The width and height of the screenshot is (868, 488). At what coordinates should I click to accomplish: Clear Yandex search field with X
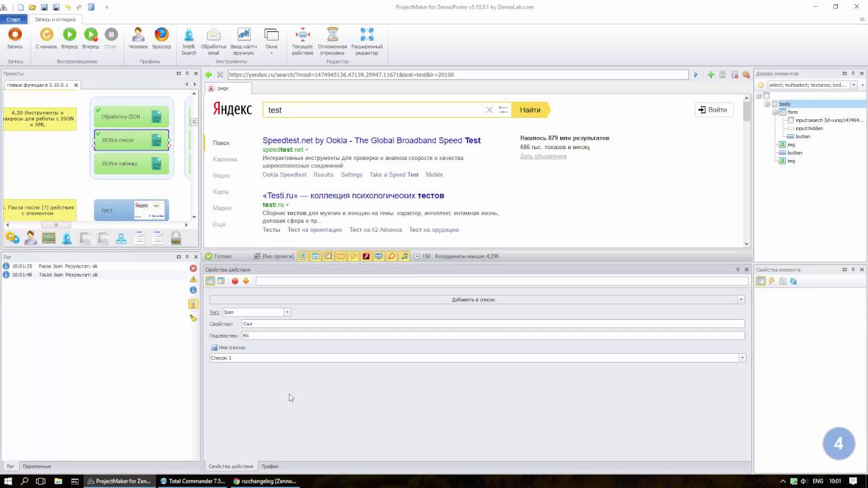coord(489,110)
